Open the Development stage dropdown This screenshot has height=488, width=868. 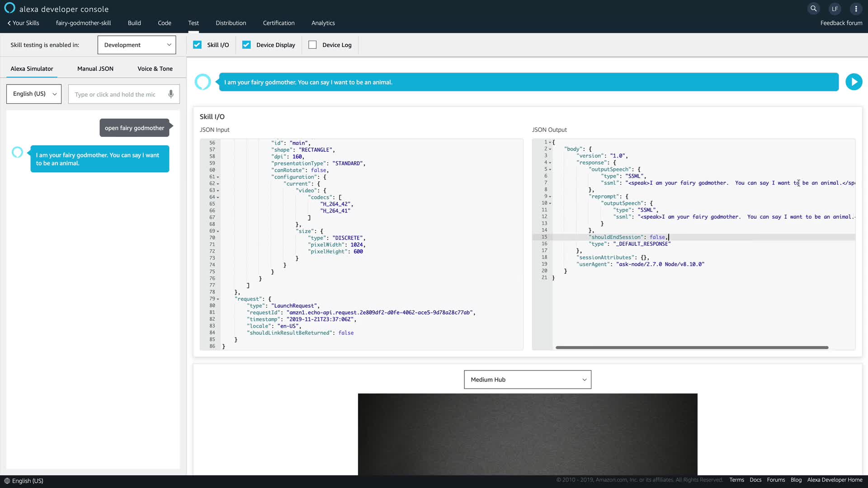(137, 45)
